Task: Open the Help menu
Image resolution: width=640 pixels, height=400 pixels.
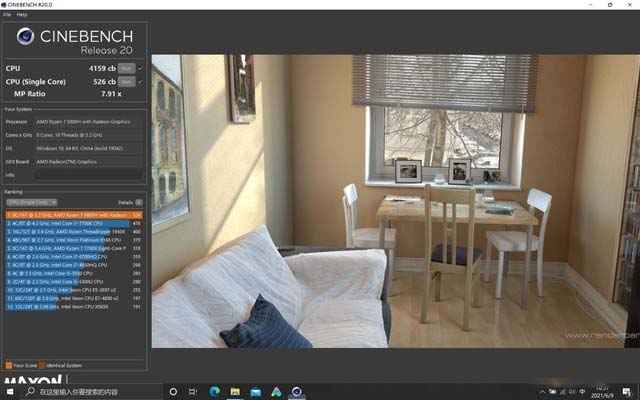Action: click(22, 14)
